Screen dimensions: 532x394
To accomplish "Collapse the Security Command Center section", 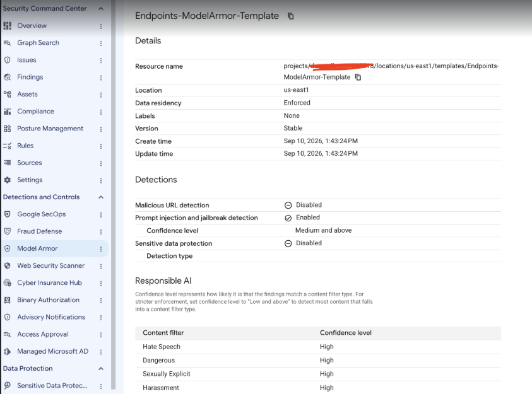I will click(101, 8).
